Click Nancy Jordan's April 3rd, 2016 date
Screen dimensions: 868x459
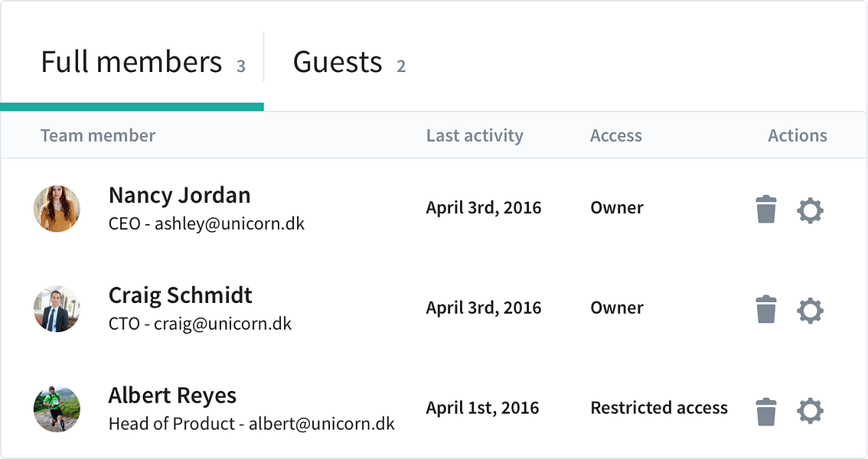(483, 208)
